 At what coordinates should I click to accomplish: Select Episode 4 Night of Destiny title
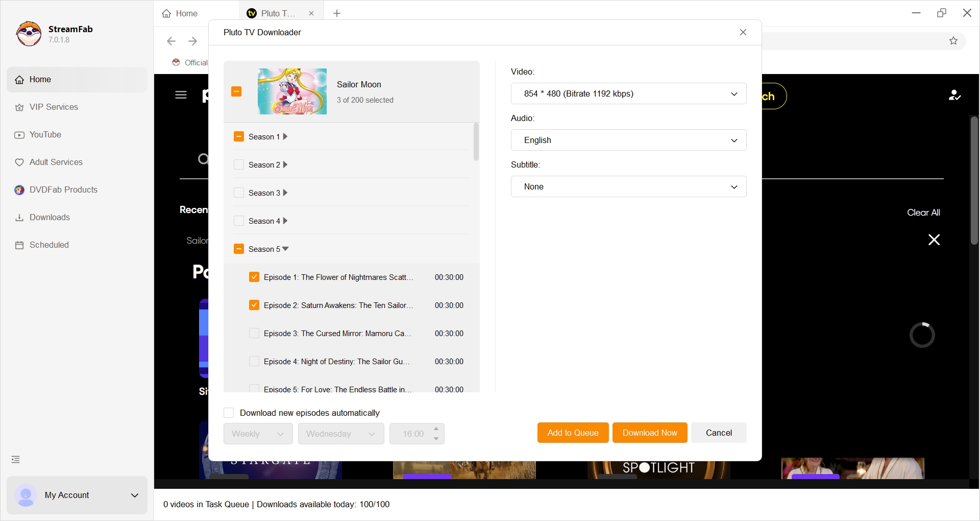[337, 362]
